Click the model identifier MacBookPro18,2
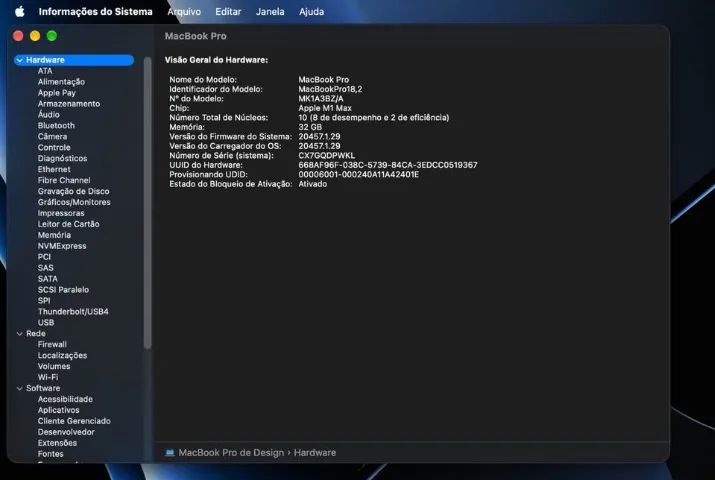This screenshot has width=715, height=480. (330, 89)
